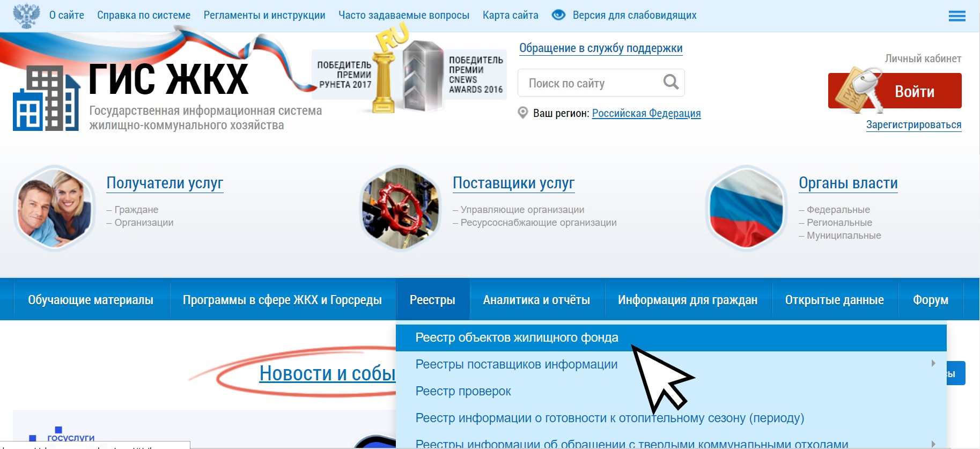Click the magnifier search icon
The height and width of the screenshot is (449, 980).
670,82
